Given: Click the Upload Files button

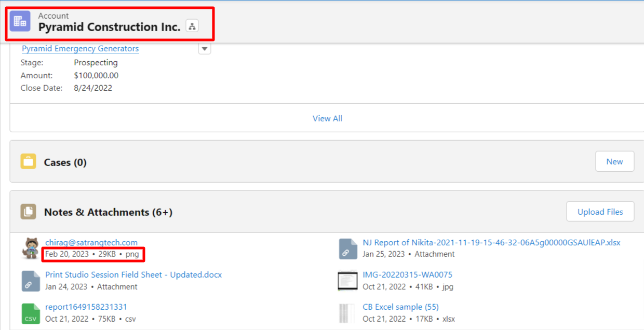Looking at the screenshot, I should 600,212.
